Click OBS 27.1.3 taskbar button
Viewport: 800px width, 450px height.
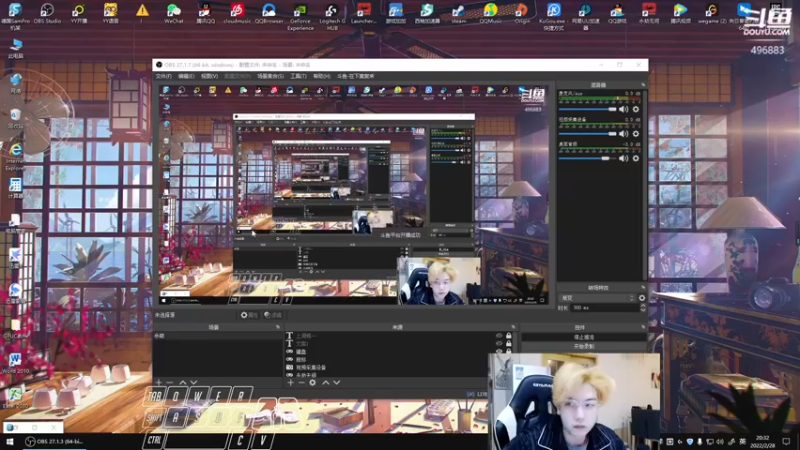[54, 441]
